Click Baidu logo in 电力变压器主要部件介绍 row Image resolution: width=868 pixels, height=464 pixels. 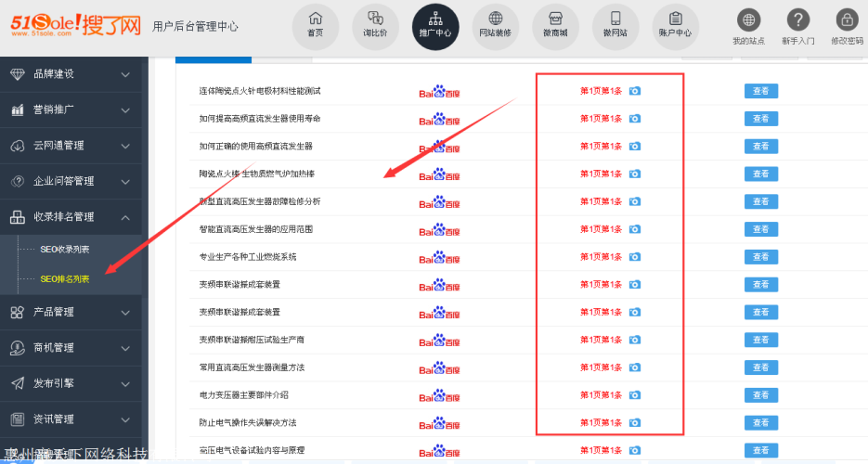(439, 396)
